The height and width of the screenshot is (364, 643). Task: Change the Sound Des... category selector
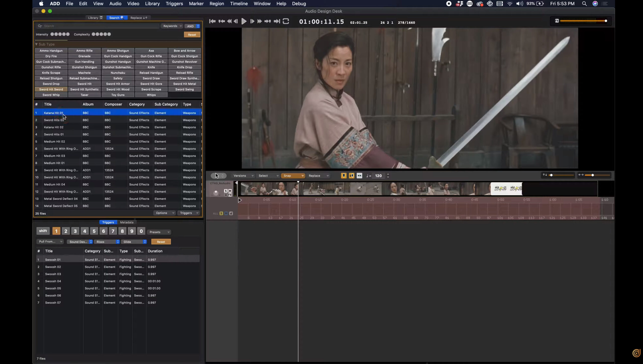point(80,242)
